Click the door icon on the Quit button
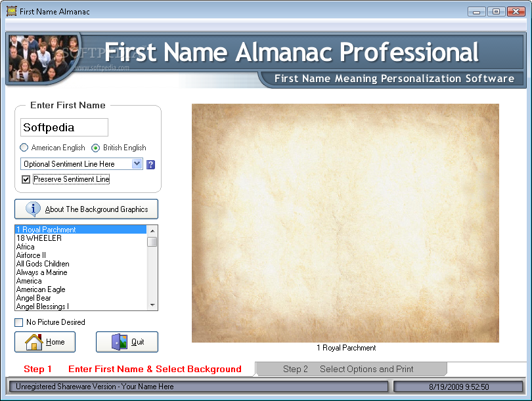This screenshot has height=401, width=532. tap(120, 342)
